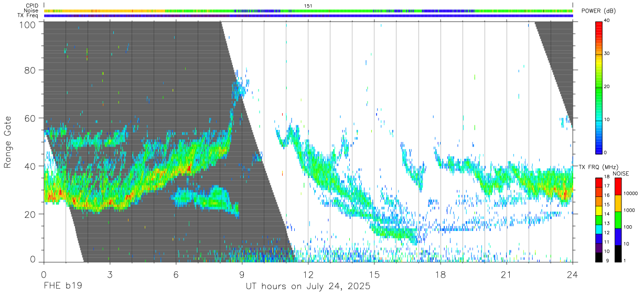Click the TX Freq row label
The image size is (644, 297).
click(28, 15)
